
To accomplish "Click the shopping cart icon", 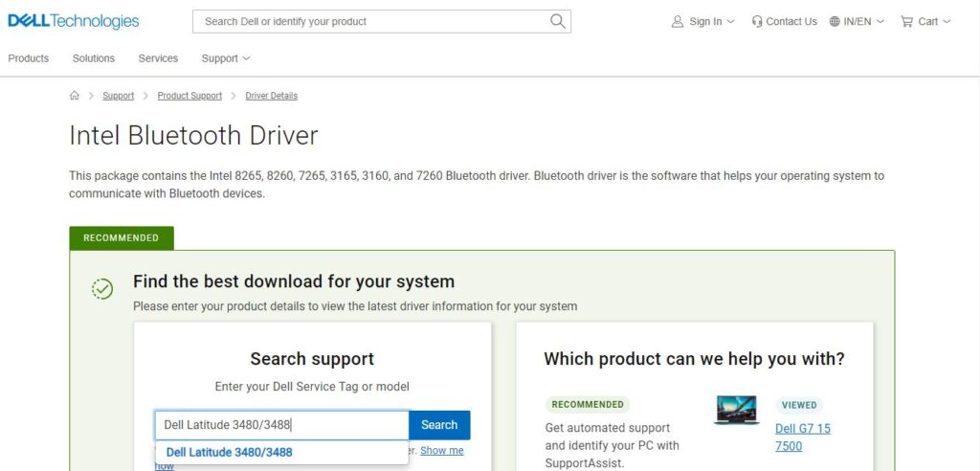I will click(x=906, y=21).
